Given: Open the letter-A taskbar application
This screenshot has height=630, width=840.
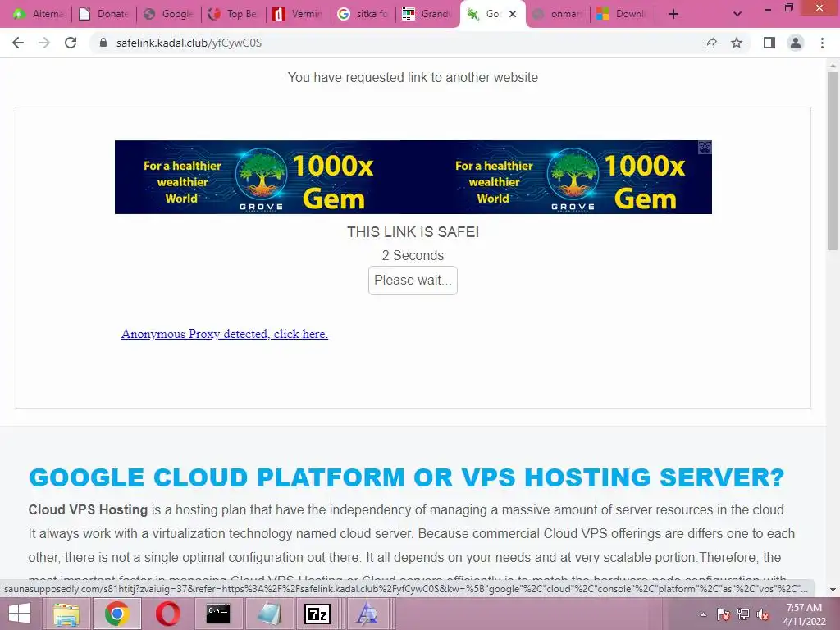Looking at the screenshot, I should (x=367, y=614).
